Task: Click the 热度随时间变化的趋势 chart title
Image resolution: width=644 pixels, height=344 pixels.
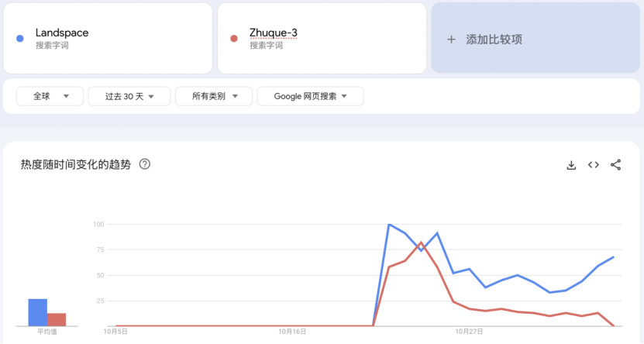Action: [76, 164]
